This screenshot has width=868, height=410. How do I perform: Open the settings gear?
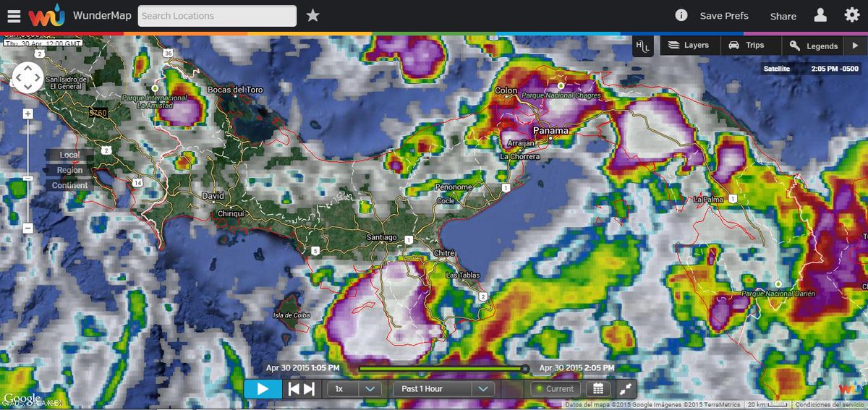851,15
